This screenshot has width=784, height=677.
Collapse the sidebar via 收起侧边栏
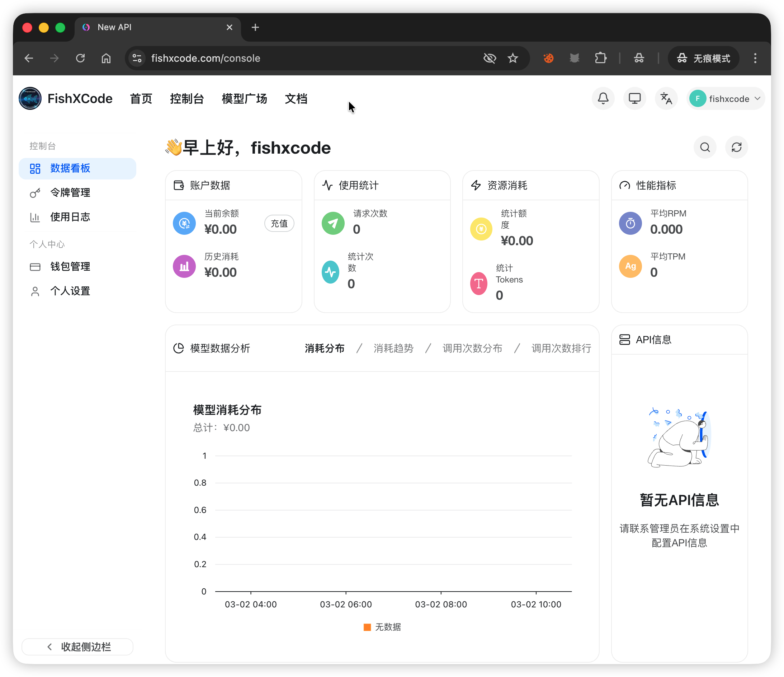[x=77, y=647]
